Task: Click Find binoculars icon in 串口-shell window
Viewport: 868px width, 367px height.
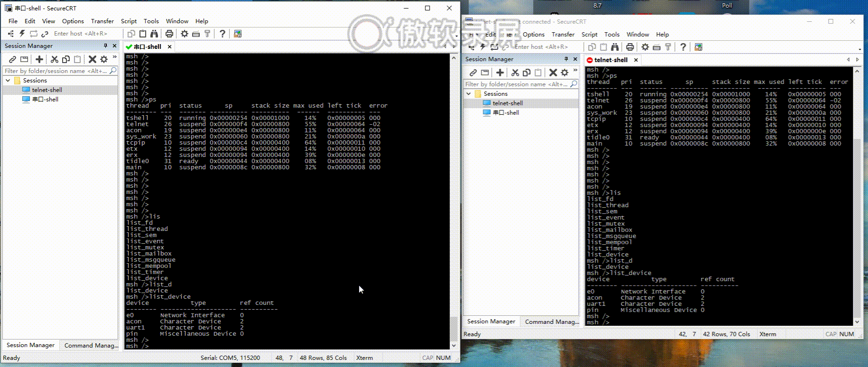Action: point(154,34)
